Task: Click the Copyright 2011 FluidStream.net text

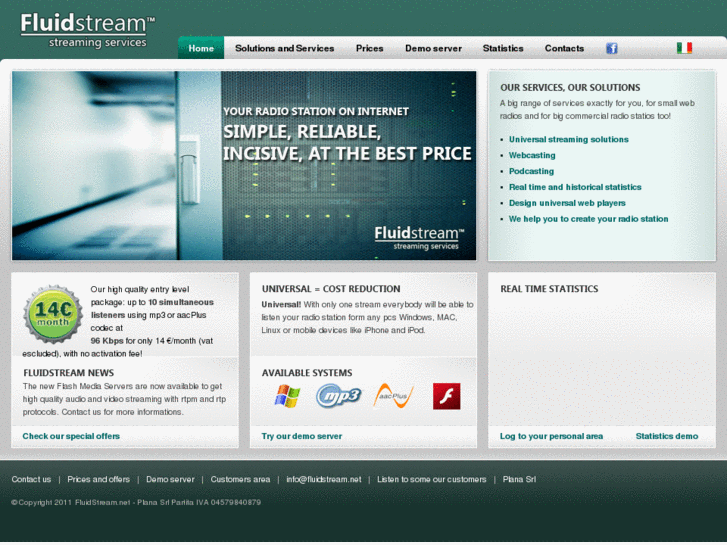Action: point(136,502)
